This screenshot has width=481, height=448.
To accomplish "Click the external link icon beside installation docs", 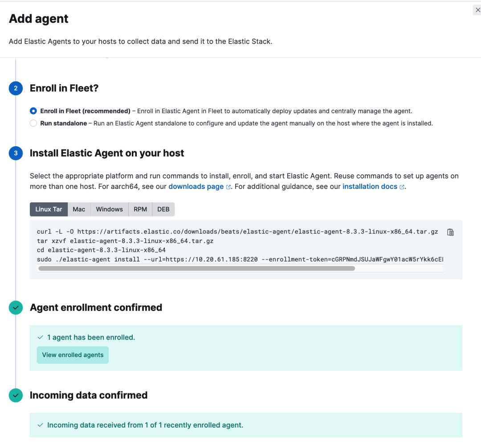I will (402, 187).
